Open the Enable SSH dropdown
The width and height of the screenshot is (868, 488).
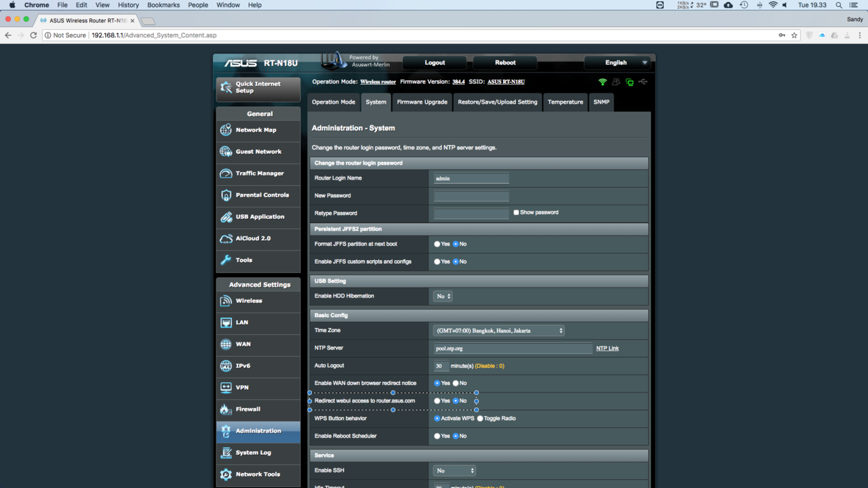pos(454,470)
